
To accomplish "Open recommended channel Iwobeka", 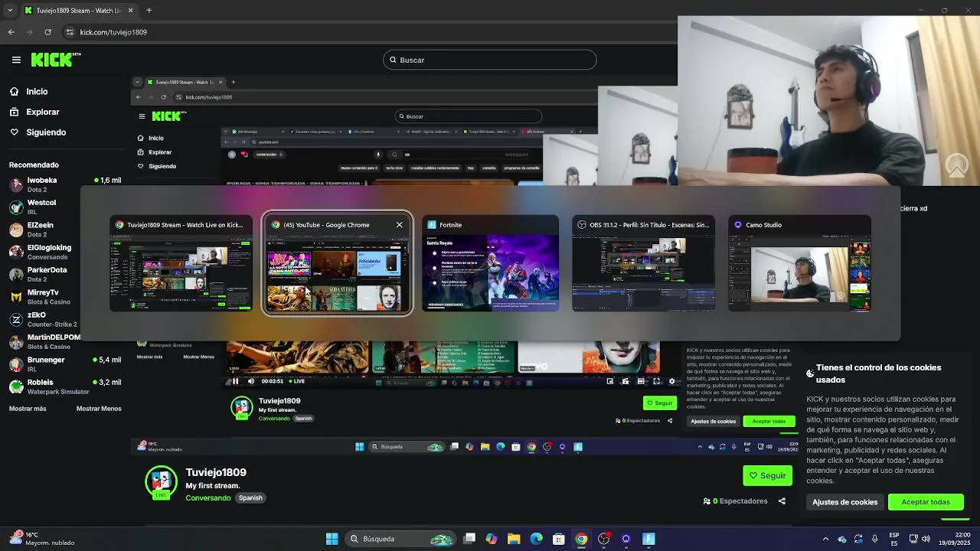I will [65, 184].
